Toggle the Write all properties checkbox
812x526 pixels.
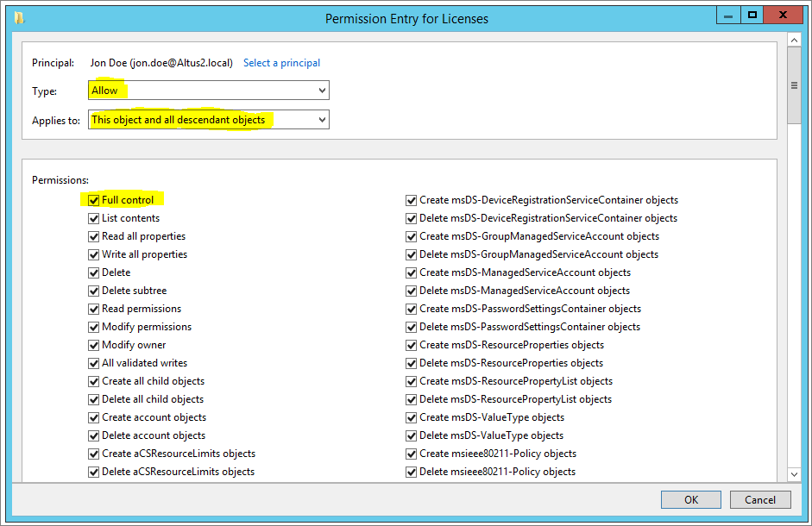[94, 254]
